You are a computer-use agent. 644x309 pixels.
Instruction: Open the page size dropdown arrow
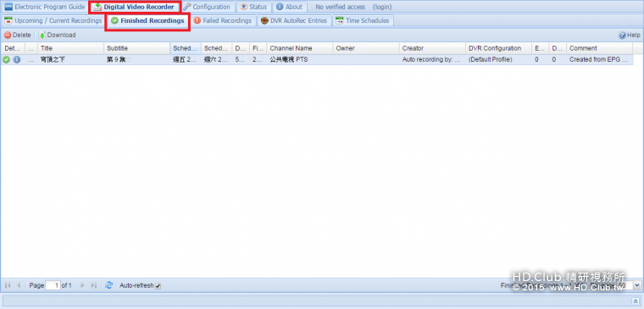pos(636,284)
